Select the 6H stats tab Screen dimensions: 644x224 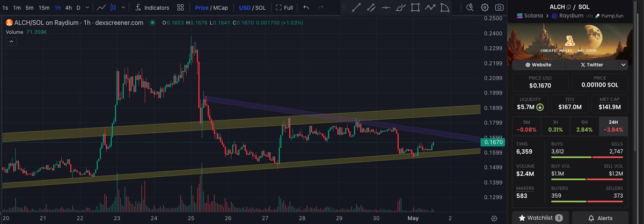pyautogui.click(x=584, y=127)
